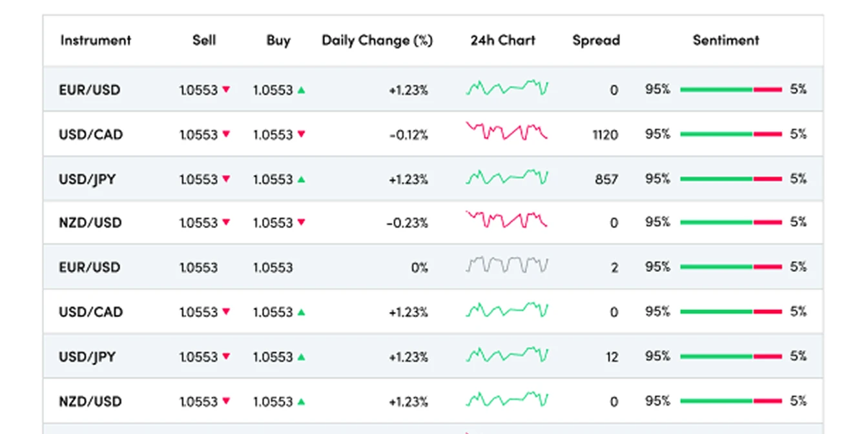Open the gray 24h chart for EUR/USD at 0%
Screen dimensions: 868x434
point(507,265)
